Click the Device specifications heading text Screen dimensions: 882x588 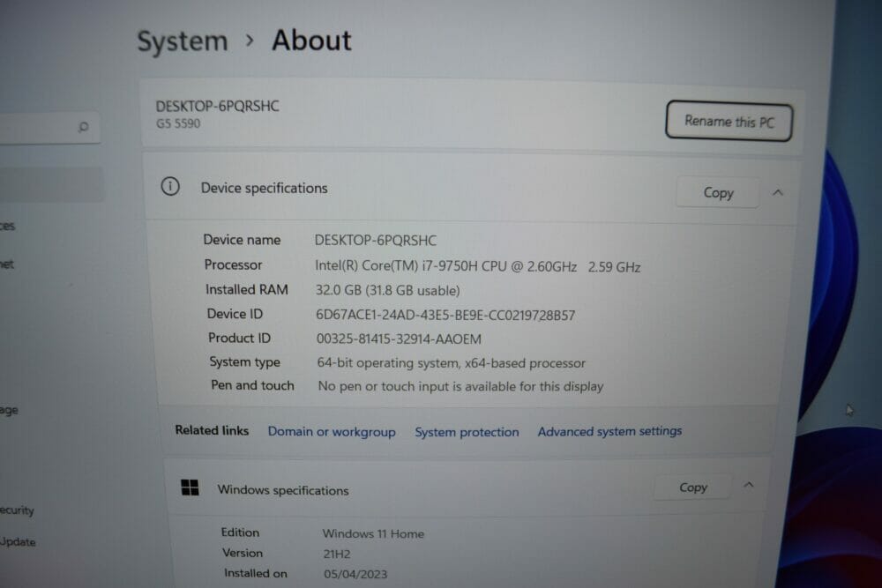pos(264,188)
